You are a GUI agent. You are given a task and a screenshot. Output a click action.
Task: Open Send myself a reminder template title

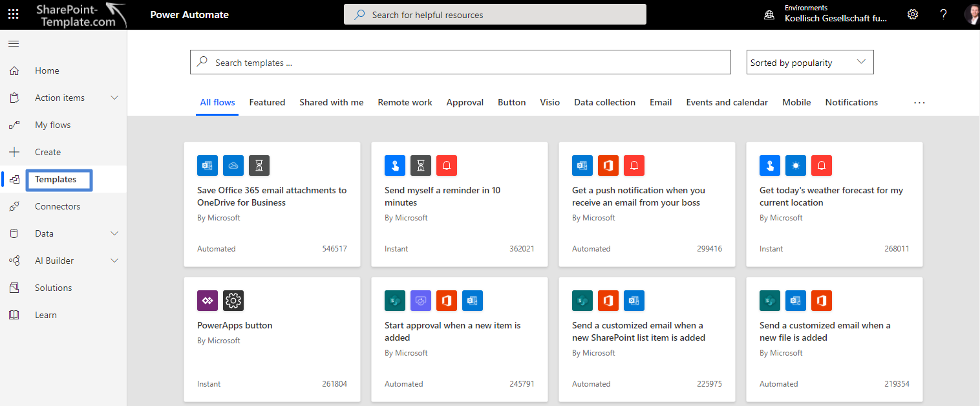click(443, 197)
